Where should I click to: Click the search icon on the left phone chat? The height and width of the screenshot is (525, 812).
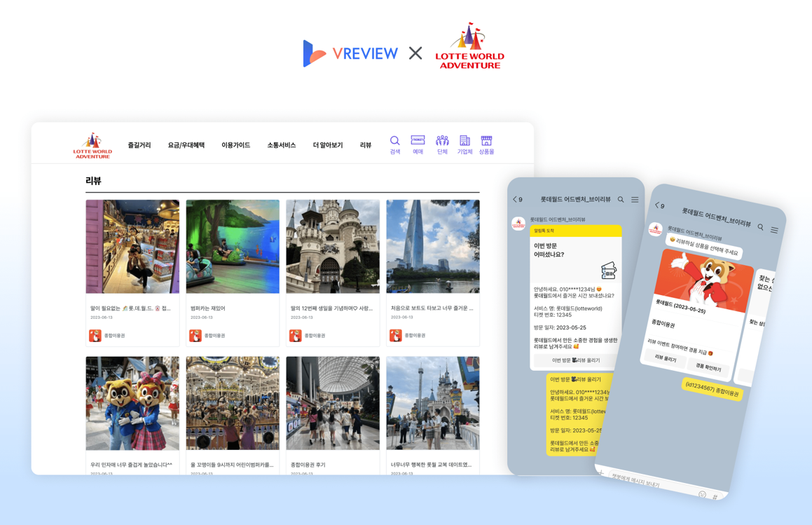(x=621, y=200)
